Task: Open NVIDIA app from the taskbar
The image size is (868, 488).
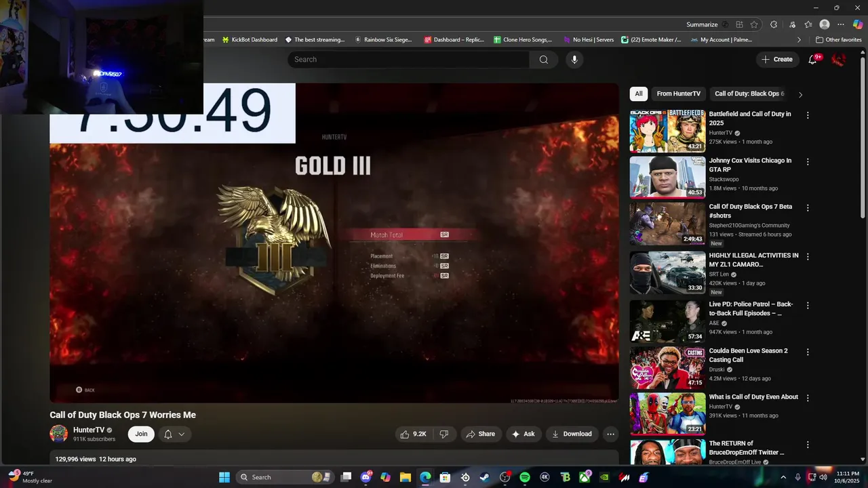Action: 604,477
